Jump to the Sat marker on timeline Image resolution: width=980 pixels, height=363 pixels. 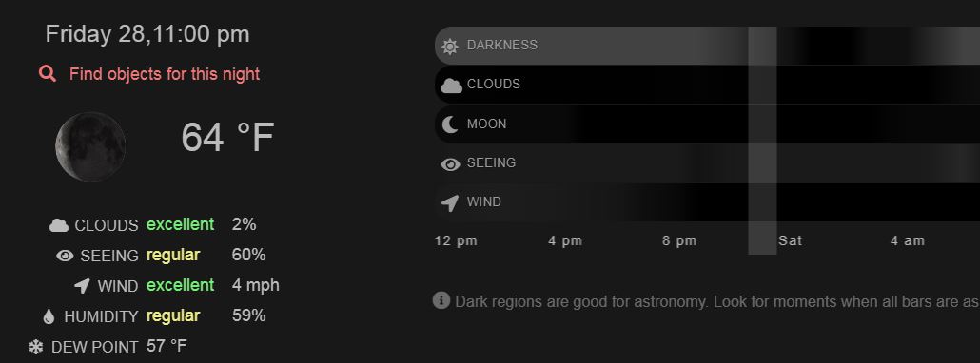[790, 240]
